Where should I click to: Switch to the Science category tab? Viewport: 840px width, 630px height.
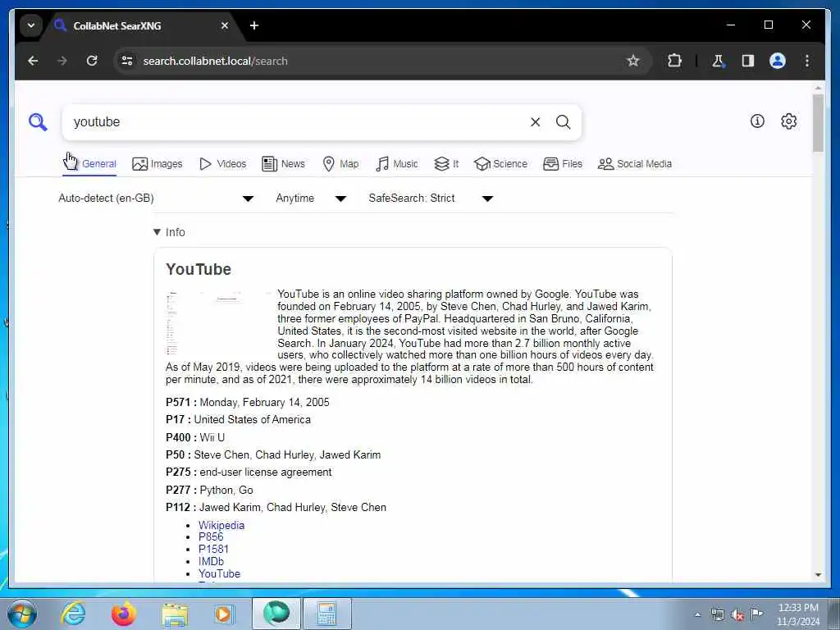(x=501, y=164)
